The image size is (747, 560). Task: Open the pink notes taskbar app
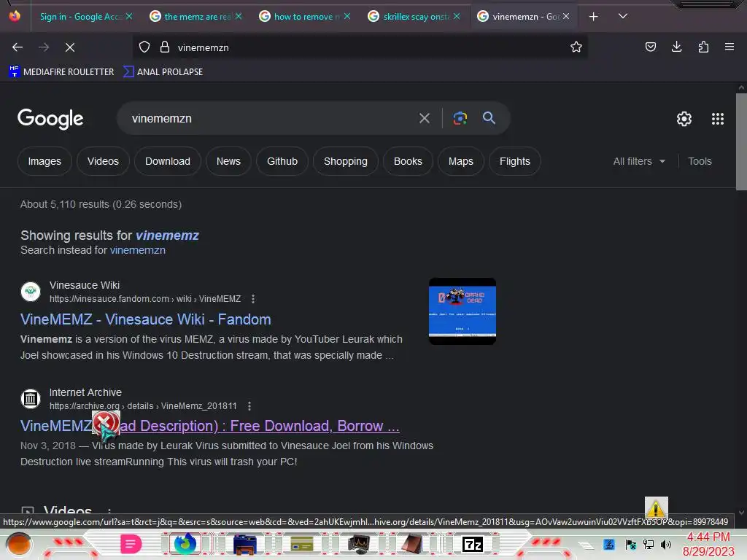point(131,544)
